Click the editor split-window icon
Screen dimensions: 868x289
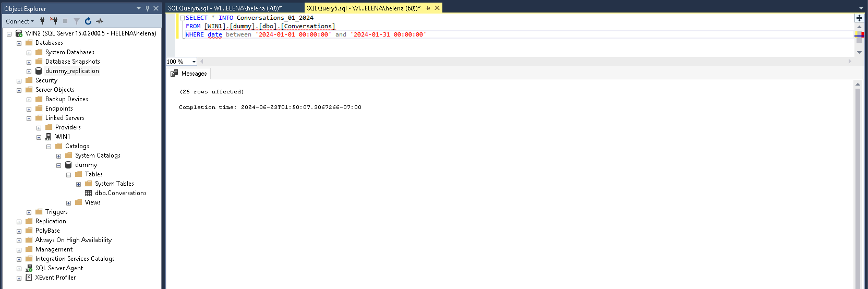click(x=859, y=18)
